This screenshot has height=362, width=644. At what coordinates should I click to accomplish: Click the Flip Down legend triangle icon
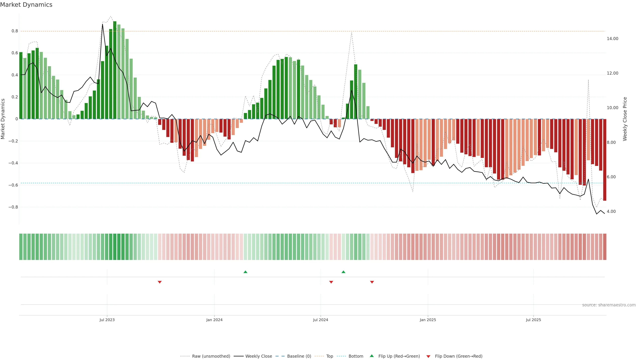click(x=428, y=356)
